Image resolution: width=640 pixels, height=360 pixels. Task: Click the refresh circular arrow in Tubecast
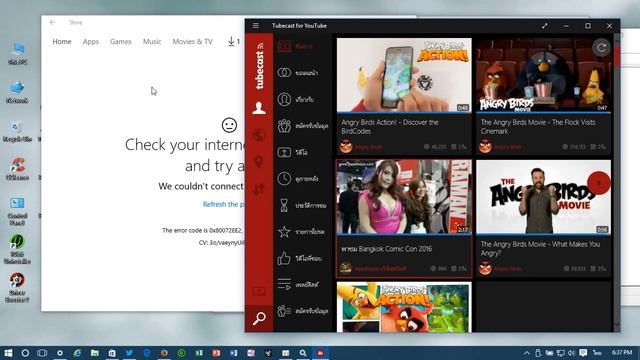601,48
